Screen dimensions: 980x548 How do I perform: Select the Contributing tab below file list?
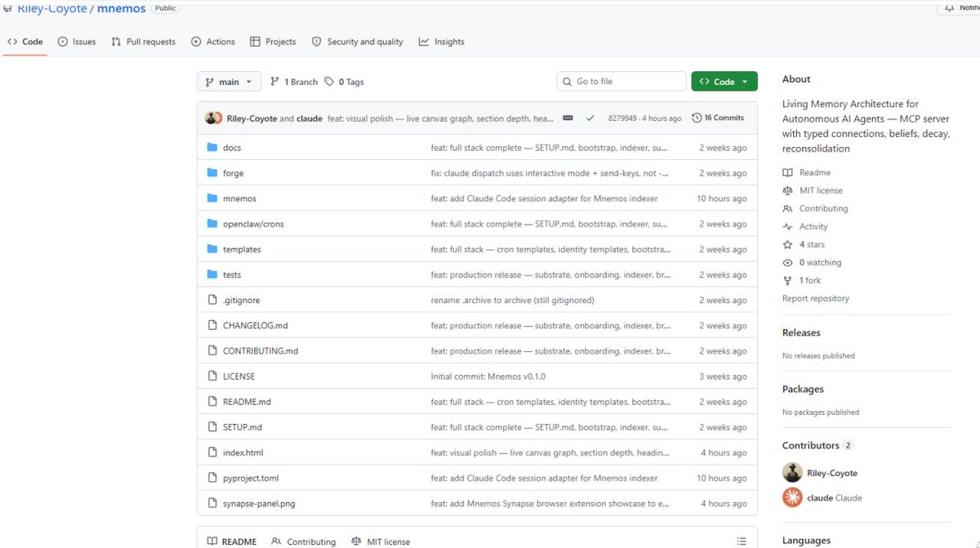tap(303, 541)
